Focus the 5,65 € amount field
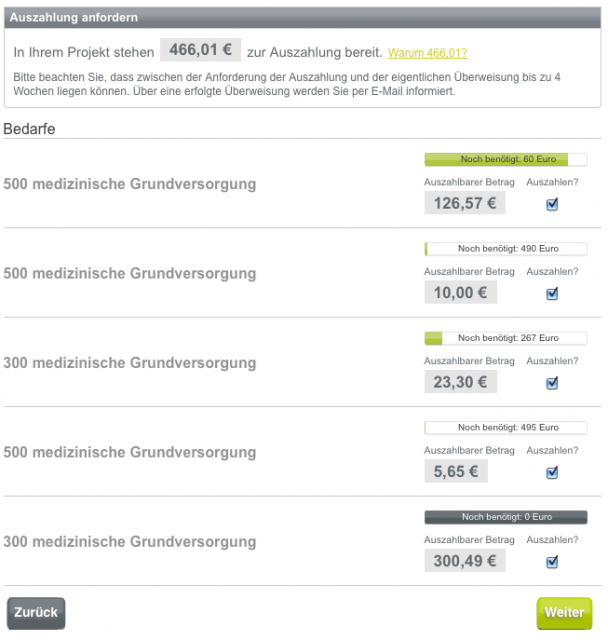608x640 pixels. point(465,472)
